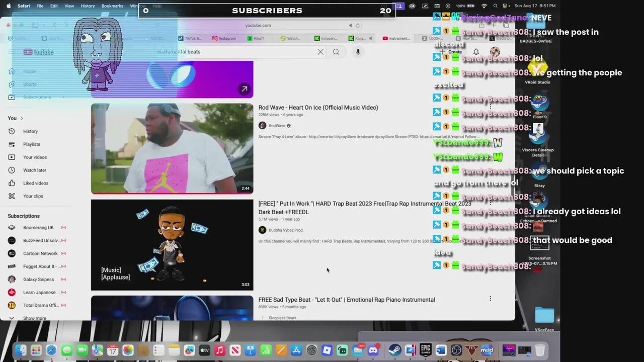Toggle page audio in the address bar
The height and width of the screenshot is (362, 644).
[351, 25]
